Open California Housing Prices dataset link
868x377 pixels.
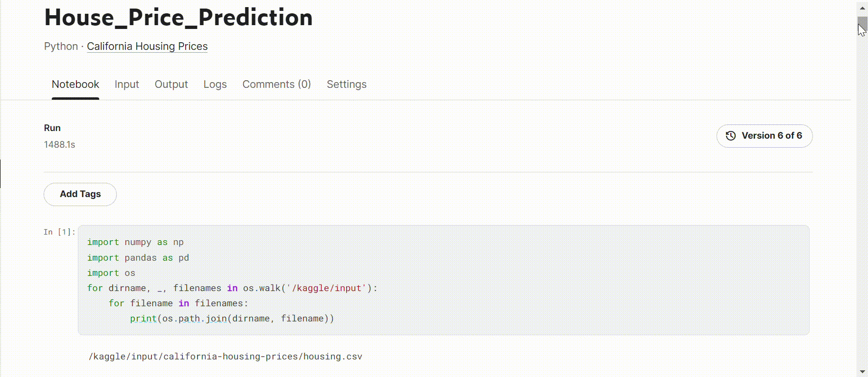click(147, 47)
